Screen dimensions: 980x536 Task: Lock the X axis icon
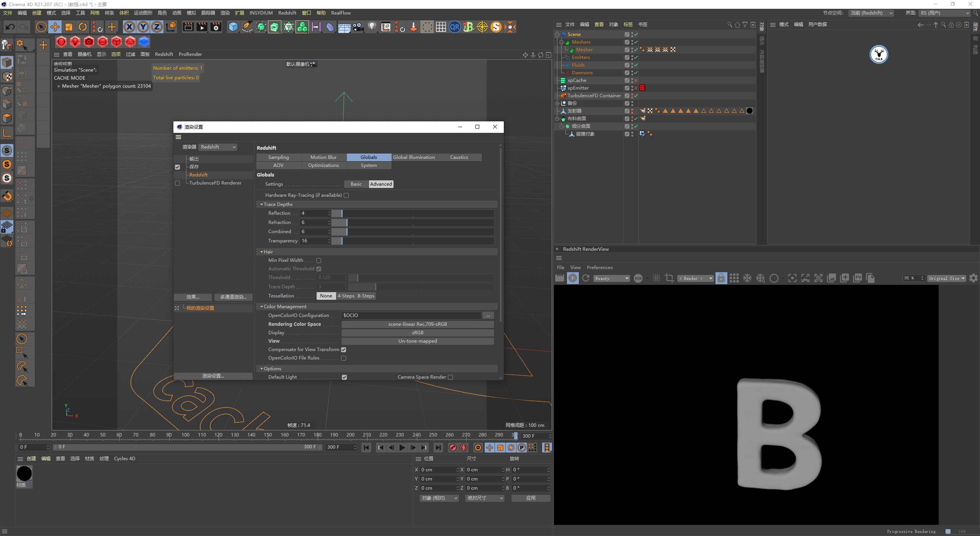pos(129,27)
